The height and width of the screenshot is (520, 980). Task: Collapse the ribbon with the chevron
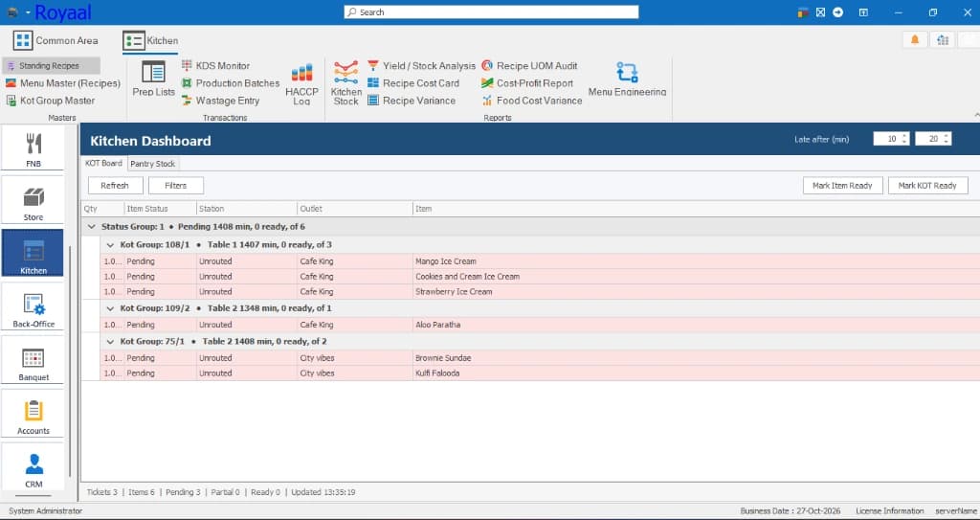tap(976, 115)
